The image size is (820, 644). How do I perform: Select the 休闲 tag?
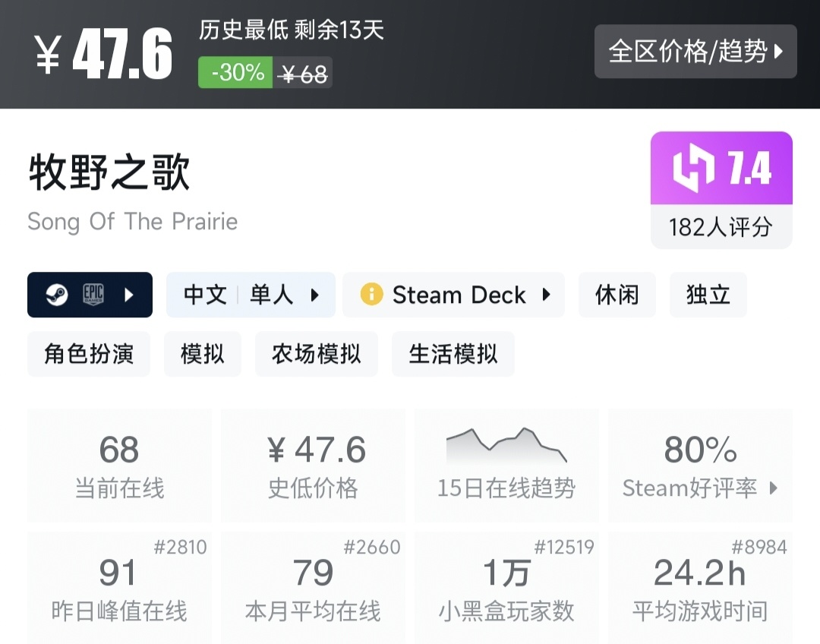tap(617, 295)
